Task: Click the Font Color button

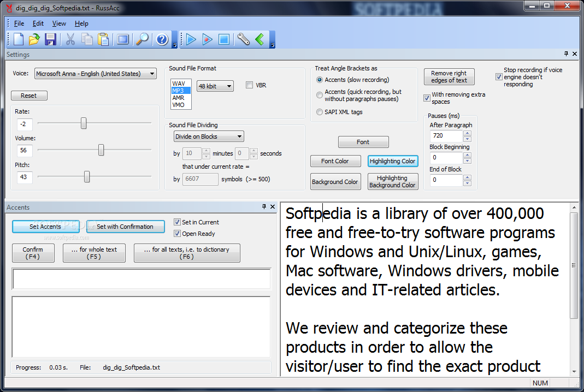Action: pyautogui.click(x=335, y=161)
